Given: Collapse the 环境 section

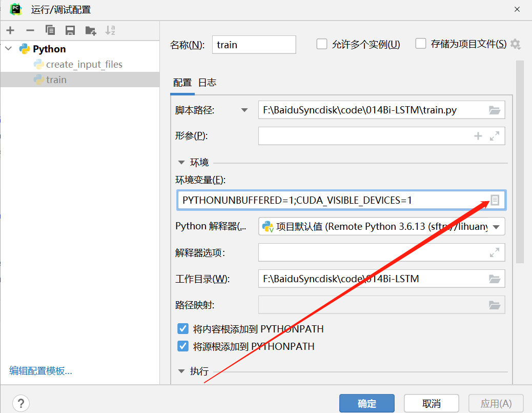Looking at the screenshot, I should click(181, 163).
